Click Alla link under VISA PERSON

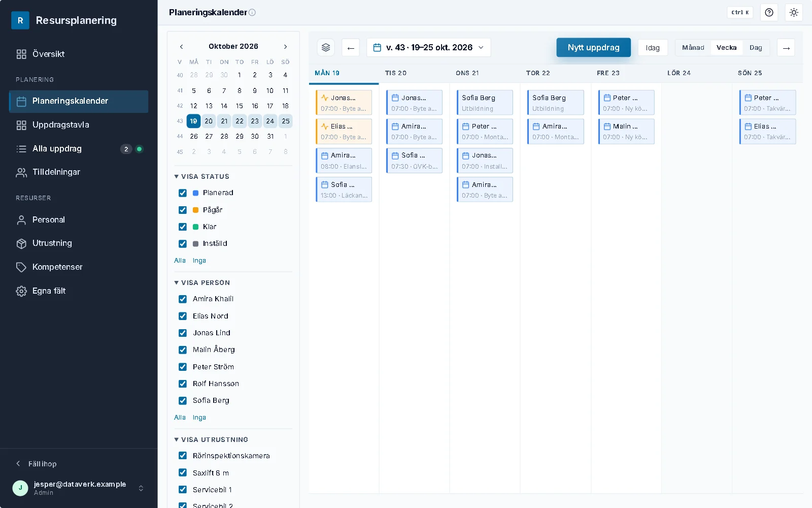coord(180,418)
